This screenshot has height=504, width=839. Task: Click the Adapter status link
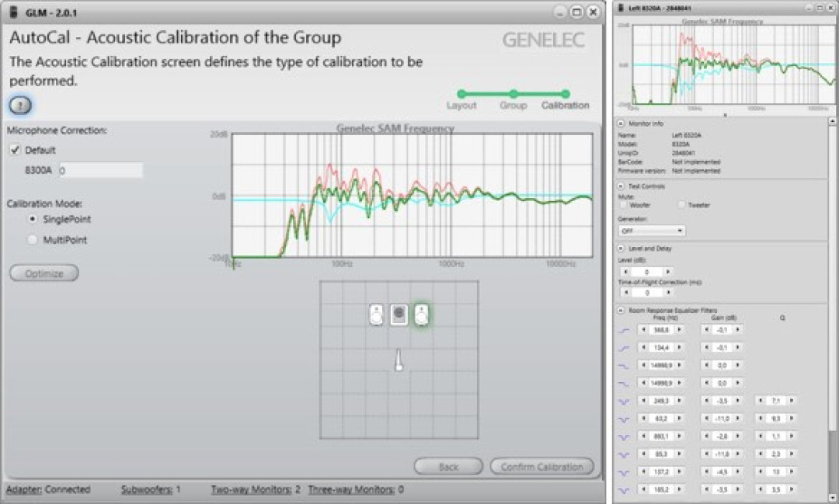23,489
